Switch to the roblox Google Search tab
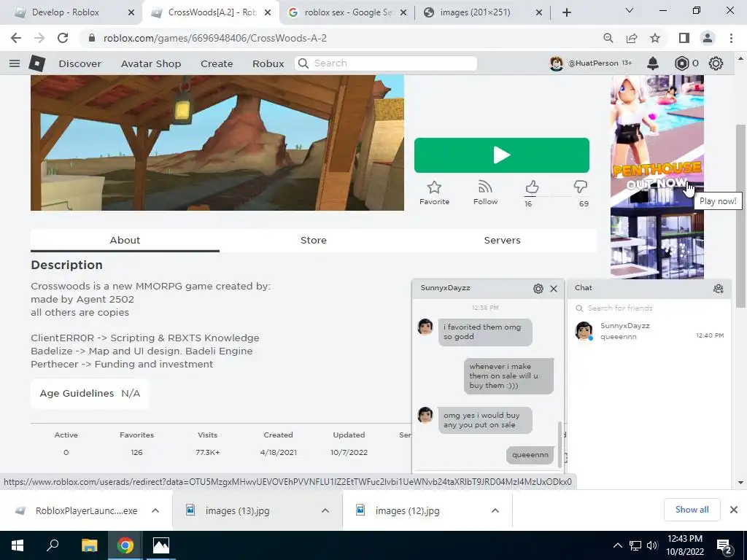This screenshot has height=560, width=747. click(x=348, y=12)
